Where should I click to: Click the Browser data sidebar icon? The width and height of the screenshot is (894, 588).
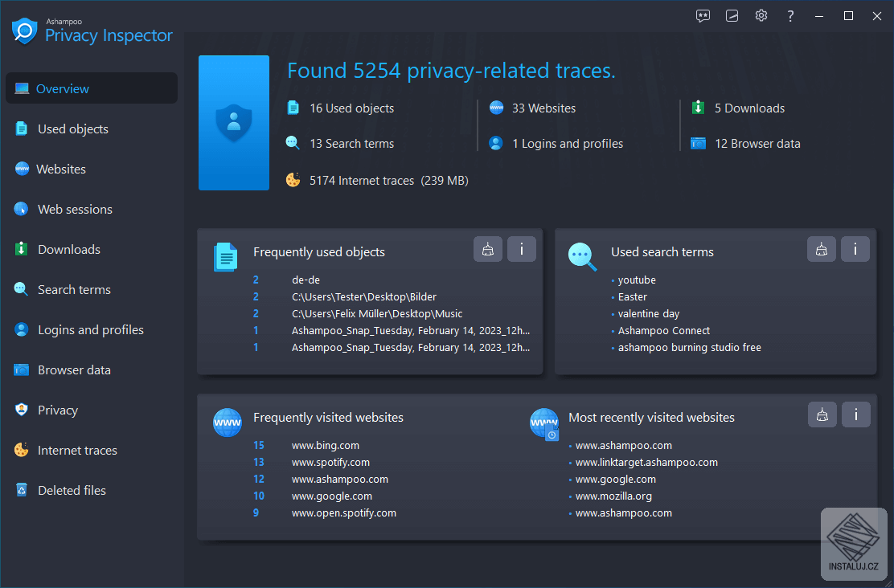[22, 370]
